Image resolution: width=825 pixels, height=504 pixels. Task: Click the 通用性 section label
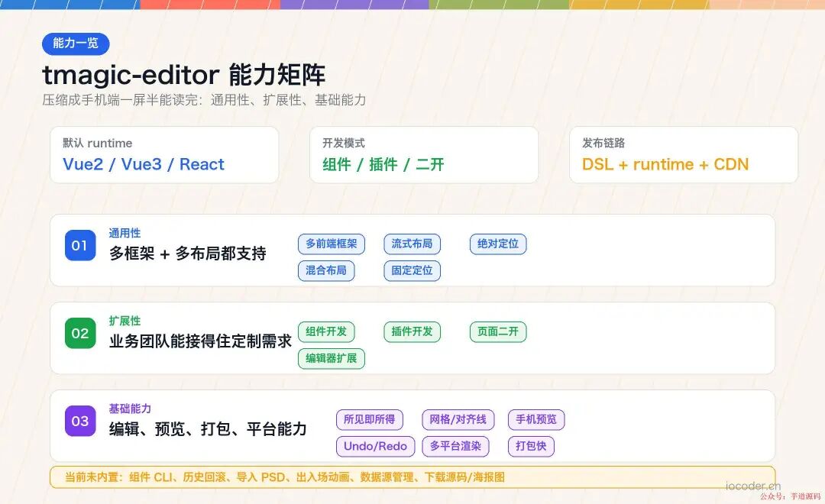coord(125,233)
